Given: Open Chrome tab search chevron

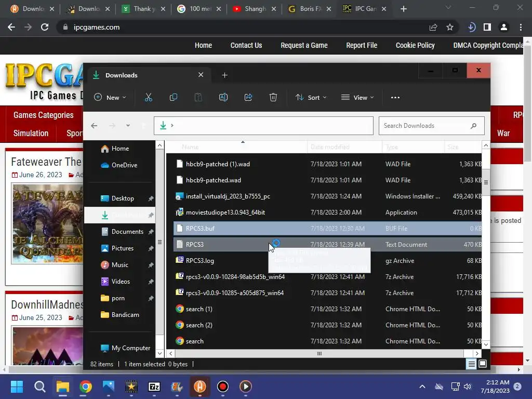Looking at the screenshot, I should point(448,7).
